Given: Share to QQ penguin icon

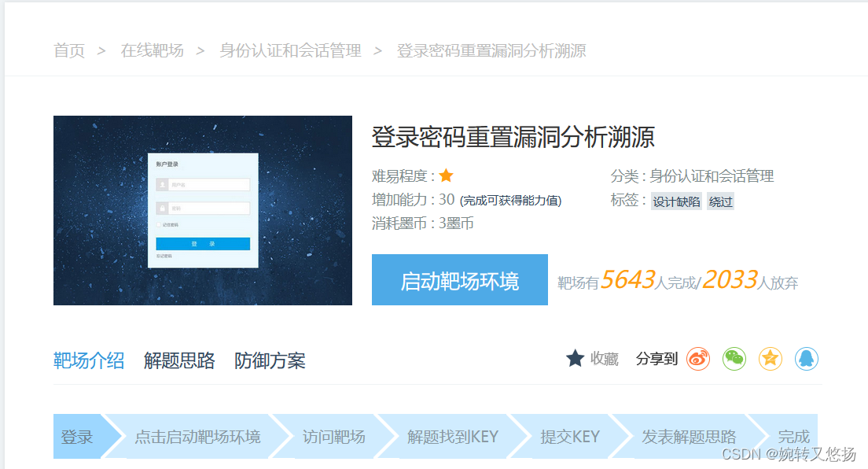Looking at the screenshot, I should click(x=807, y=359).
